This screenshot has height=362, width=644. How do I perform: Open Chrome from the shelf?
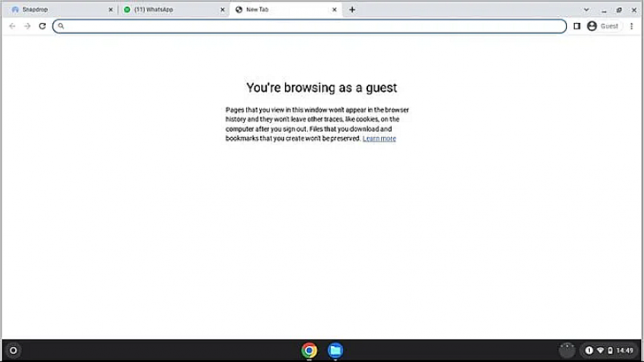point(310,350)
